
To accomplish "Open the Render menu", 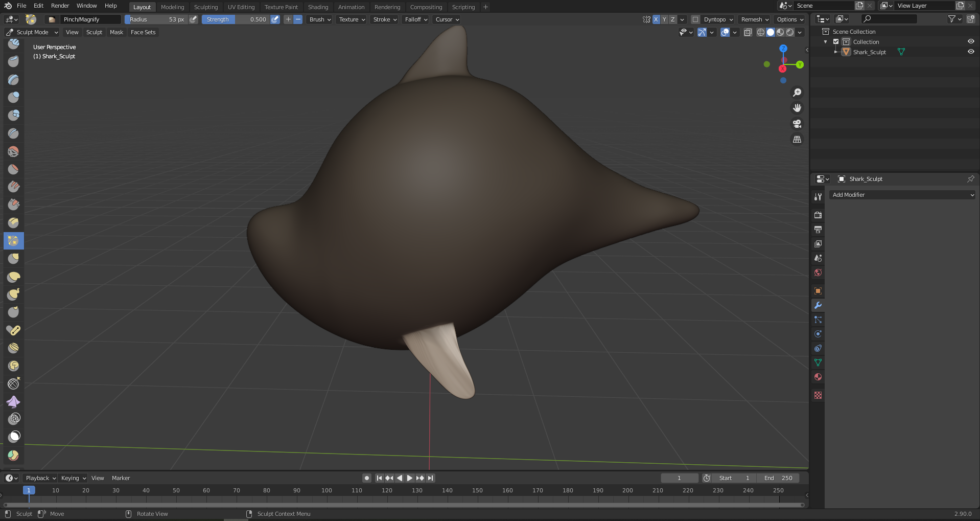I will 60,6.
